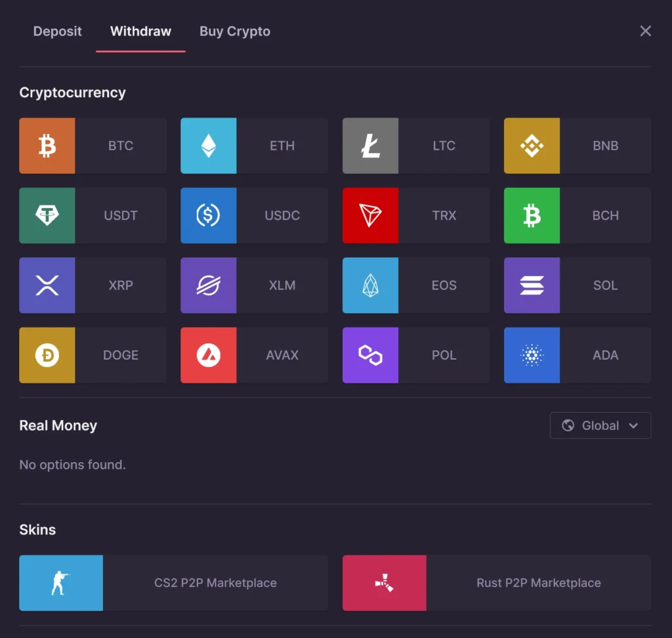Open CS2 P2P Marketplace withdrawal option
Screen dimensions: 672x638
tap(215, 583)
